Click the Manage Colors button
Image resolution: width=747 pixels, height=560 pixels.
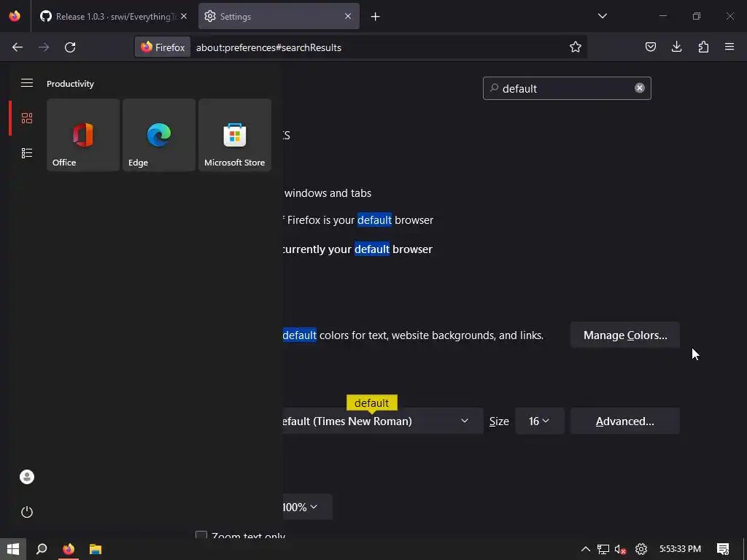coord(625,335)
